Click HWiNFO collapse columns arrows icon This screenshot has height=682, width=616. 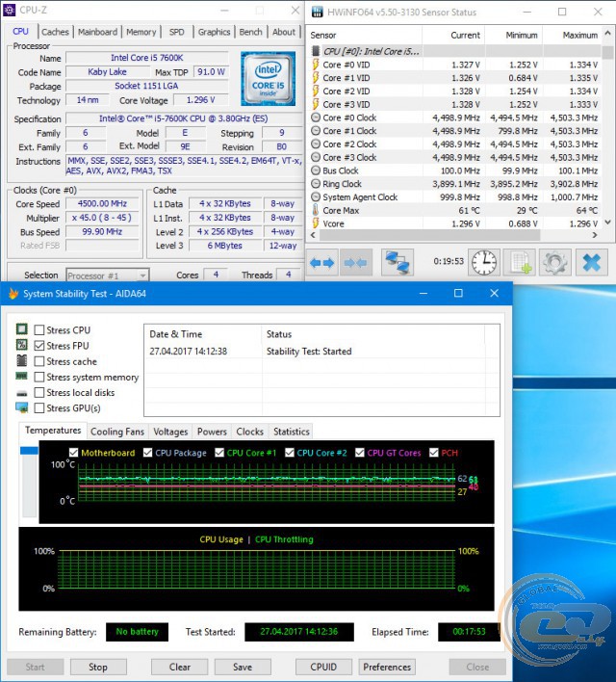coord(356,263)
